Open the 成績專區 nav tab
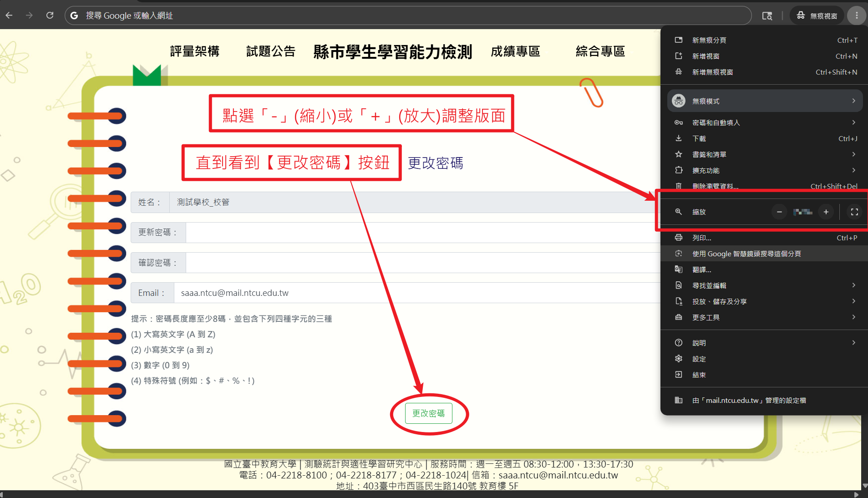Screen dimensions: 868x498 (515, 51)
